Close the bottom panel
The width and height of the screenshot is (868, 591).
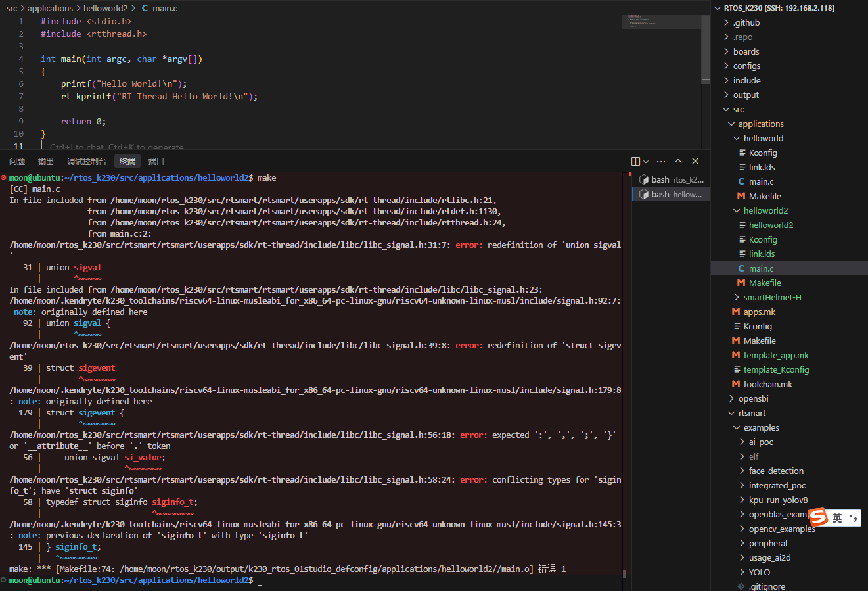click(x=695, y=162)
